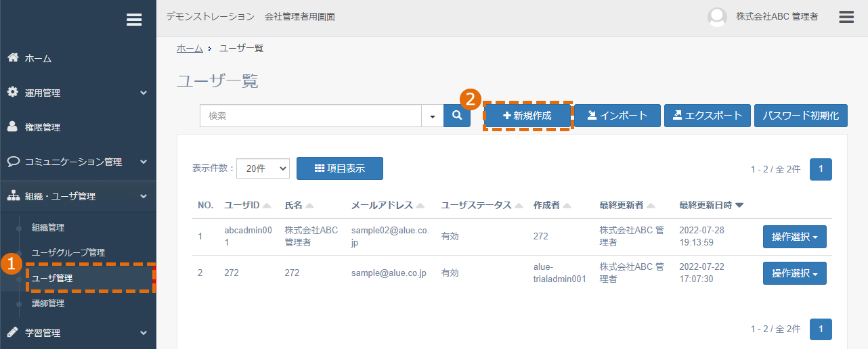
Task: Follow the ホーム breadcrumb link
Action: coord(190,48)
